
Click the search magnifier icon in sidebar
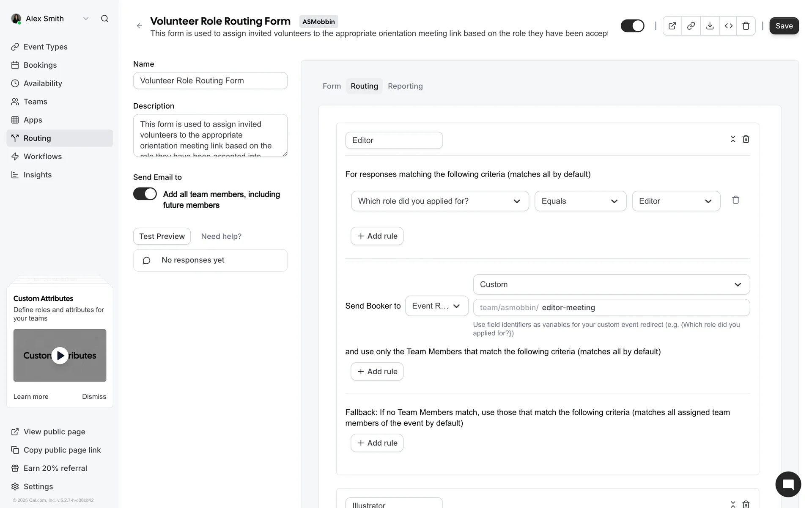104,19
